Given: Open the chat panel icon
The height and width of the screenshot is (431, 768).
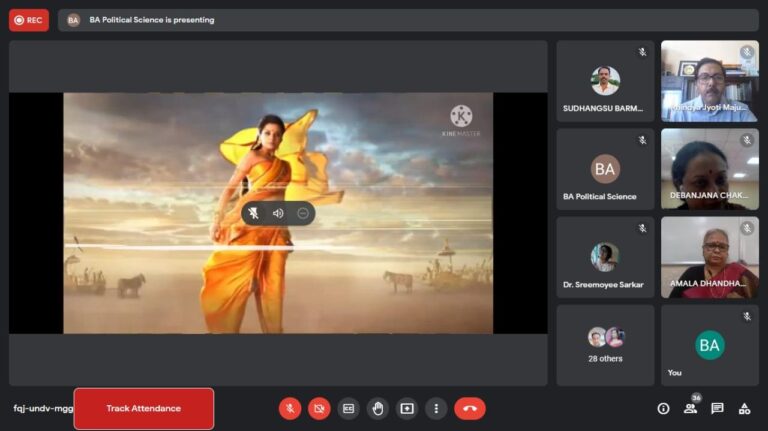Looking at the screenshot, I should [717, 408].
